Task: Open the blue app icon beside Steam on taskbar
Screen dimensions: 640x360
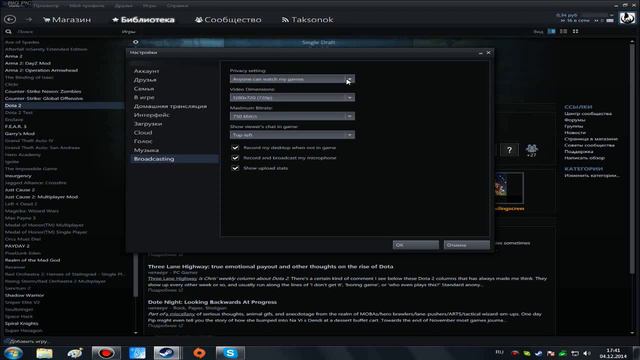Action: 137,353
